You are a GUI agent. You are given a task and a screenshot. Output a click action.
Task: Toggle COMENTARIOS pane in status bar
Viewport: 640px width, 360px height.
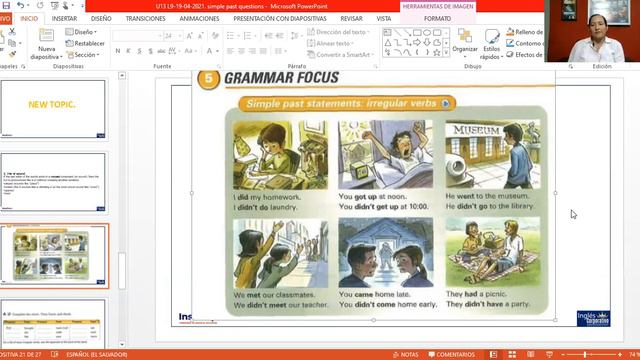[x=451, y=354]
